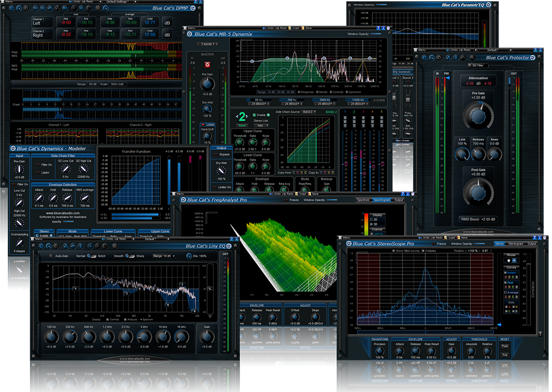
Task: Click the 120 Hz band knob in Liny EQ
Action: click(x=51, y=337)
